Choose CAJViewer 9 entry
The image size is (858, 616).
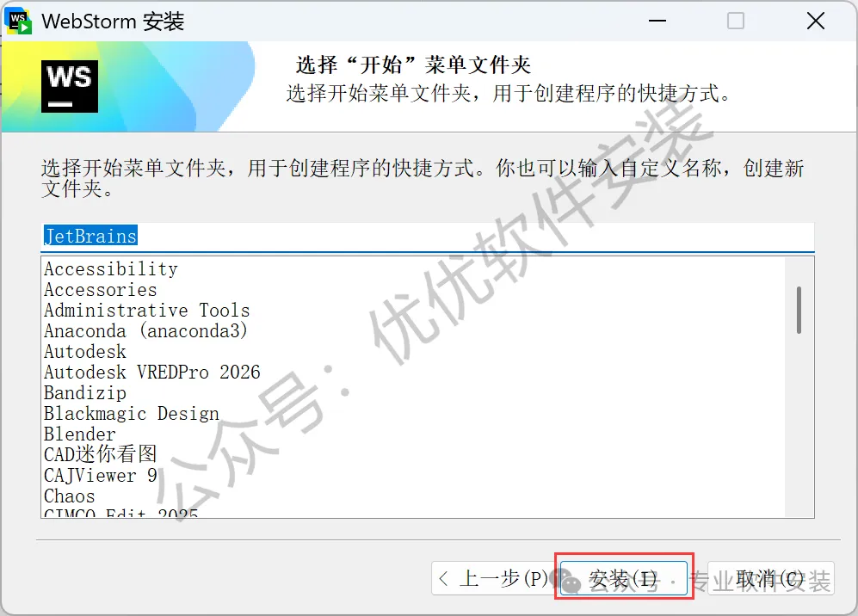100,476
